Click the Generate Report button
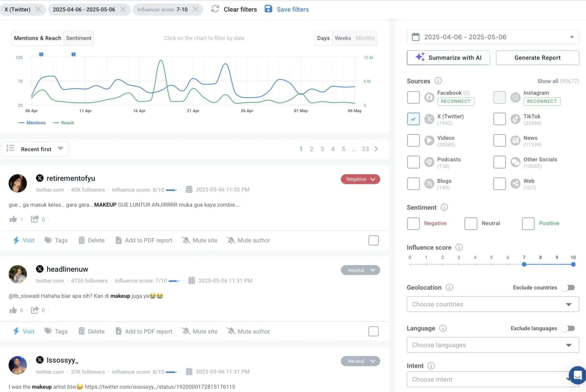The width and height of the screenshot is (586, 392). point(537,58)
